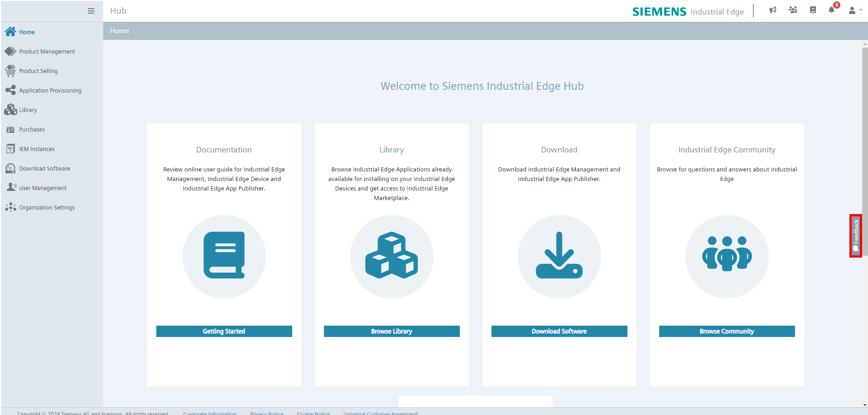Open the Feedback side tab
Viewport: 868px width, 415px height.
point(855,236)
